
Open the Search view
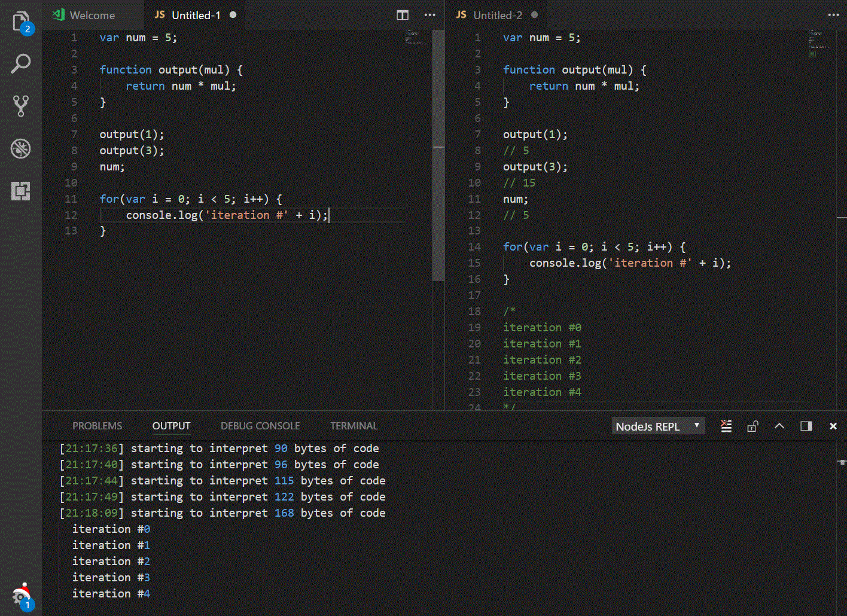[22, 63]
